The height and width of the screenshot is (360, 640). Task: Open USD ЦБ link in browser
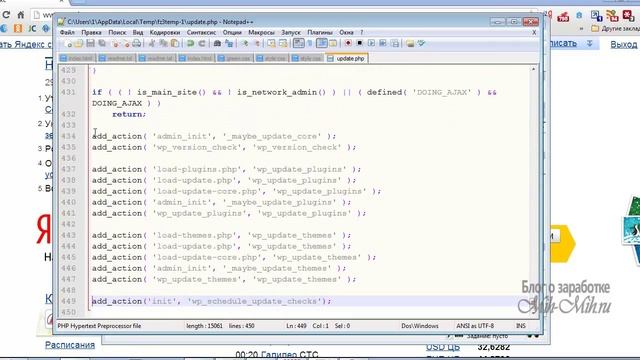click(442, 347)
